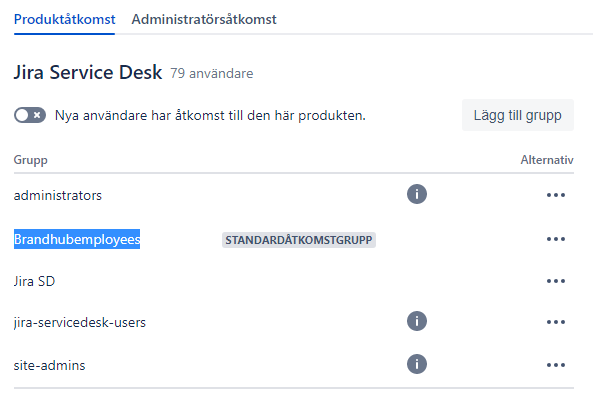
Task: Click the Alternativ column header
Action: (547, 160)
